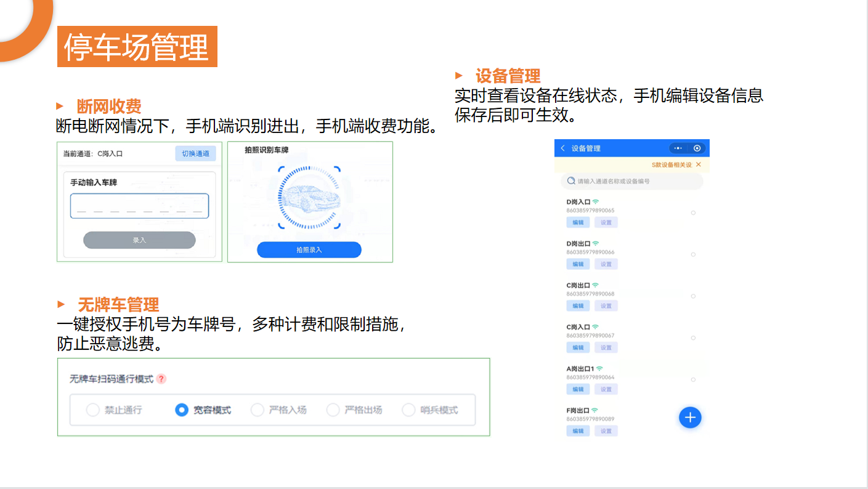Select the 哨兵模式 radio option
The height and width of the screenshot is (489, 868).
408,410
